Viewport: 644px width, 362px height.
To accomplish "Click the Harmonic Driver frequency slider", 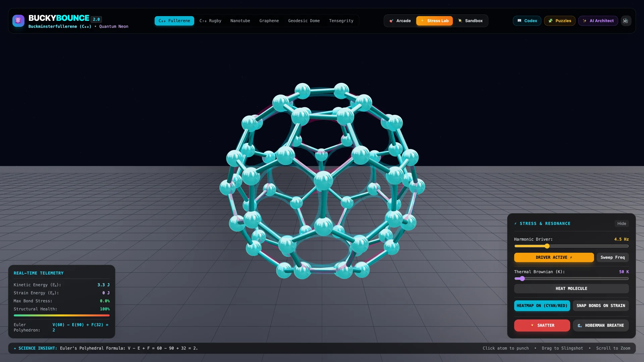I will point(571,246).
